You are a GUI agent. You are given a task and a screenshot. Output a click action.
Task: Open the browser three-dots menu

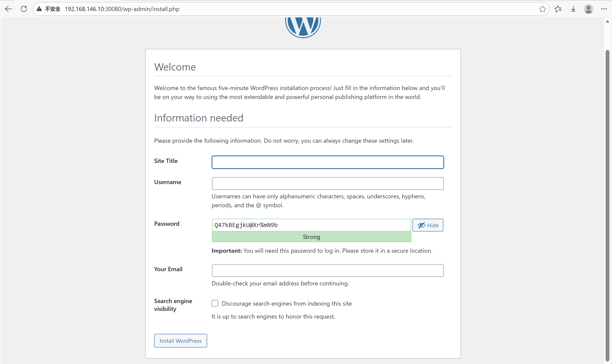tap(604, 9)
